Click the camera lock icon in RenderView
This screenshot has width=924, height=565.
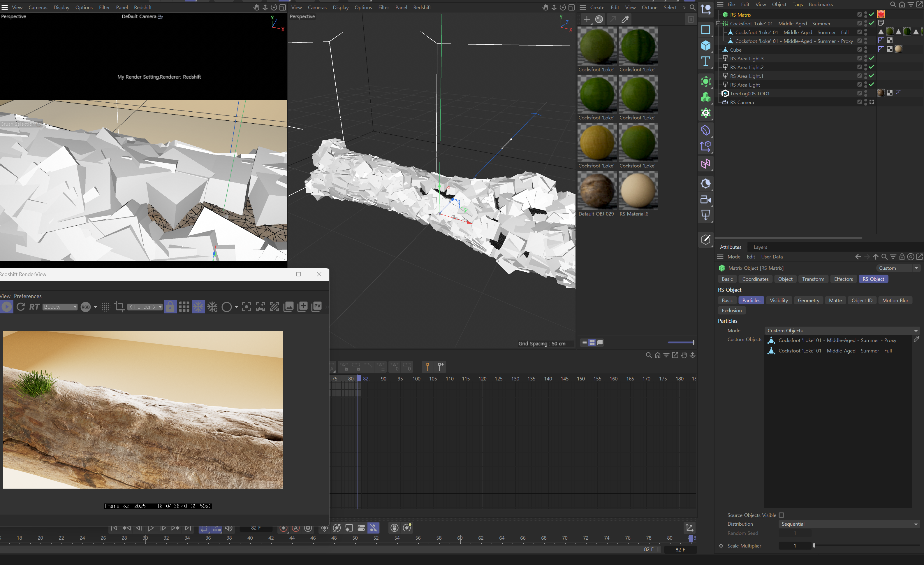(x=170, y=306)
